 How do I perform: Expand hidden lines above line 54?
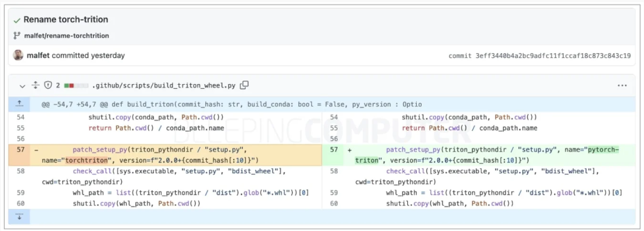coord(19,104)
